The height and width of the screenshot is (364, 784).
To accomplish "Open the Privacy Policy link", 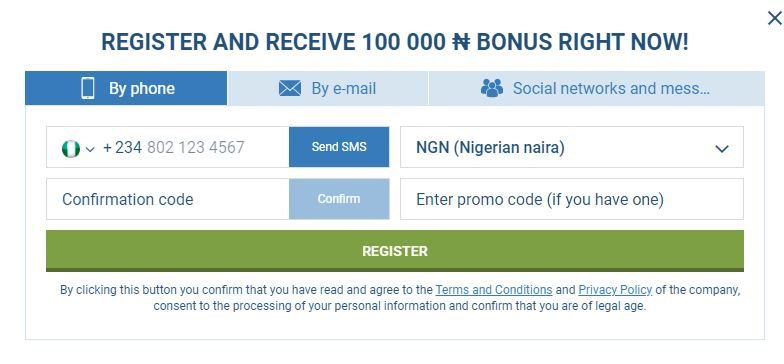I will pos(615,290).
